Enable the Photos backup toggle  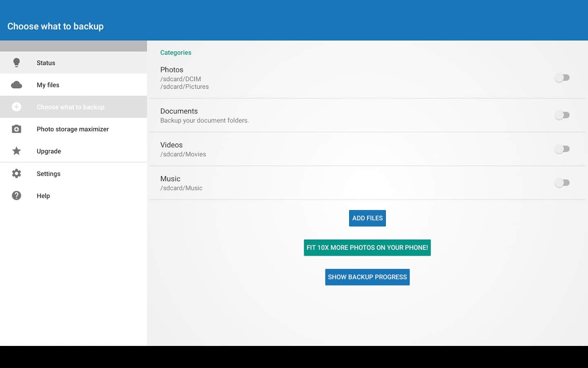[562, 78]
